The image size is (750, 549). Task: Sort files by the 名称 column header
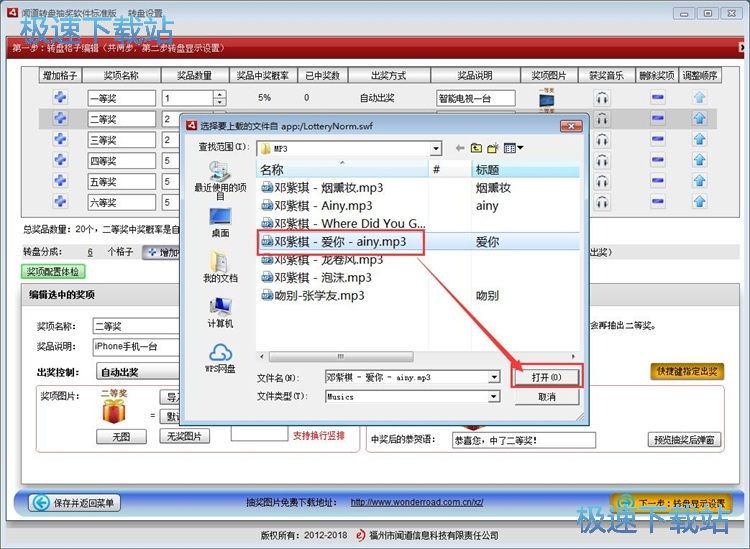342,169
